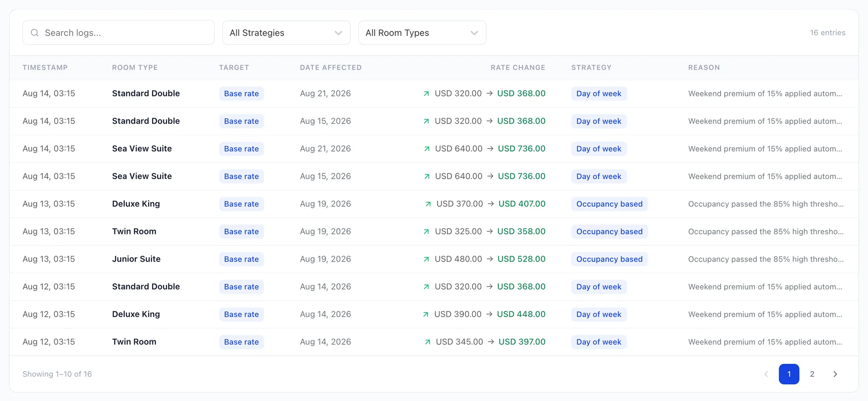Screen dimensions: 868x401
Task: Click the search magnifier icon
Action: pos(34,33)
